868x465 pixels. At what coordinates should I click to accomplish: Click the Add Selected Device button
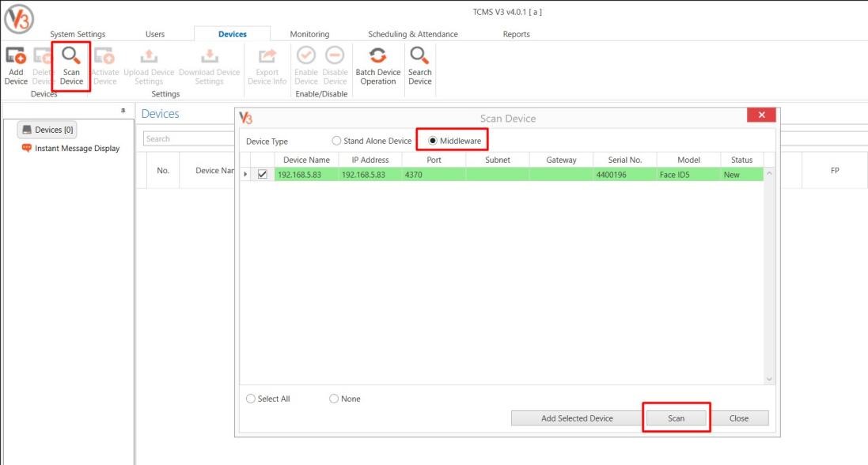(x=577, y=418)
